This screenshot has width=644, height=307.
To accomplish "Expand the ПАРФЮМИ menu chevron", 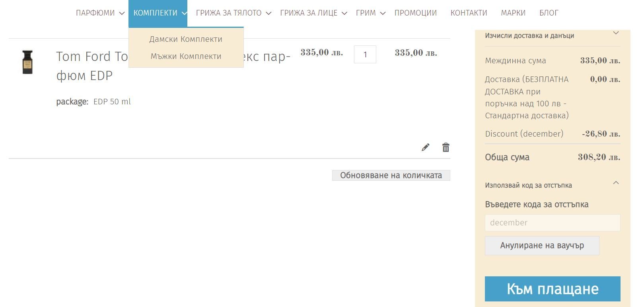I will tap(122, 13).
